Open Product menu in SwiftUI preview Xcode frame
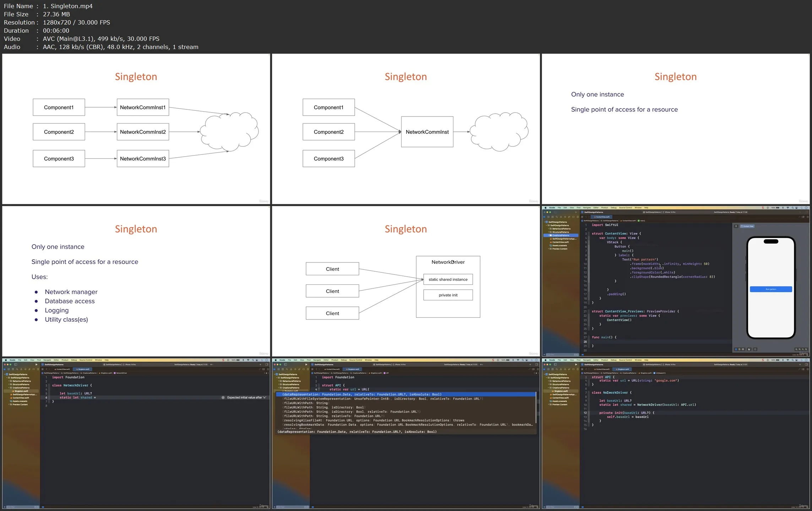Image resolution: width=812 pixels, height=511 pixels. tap(605, 208)
